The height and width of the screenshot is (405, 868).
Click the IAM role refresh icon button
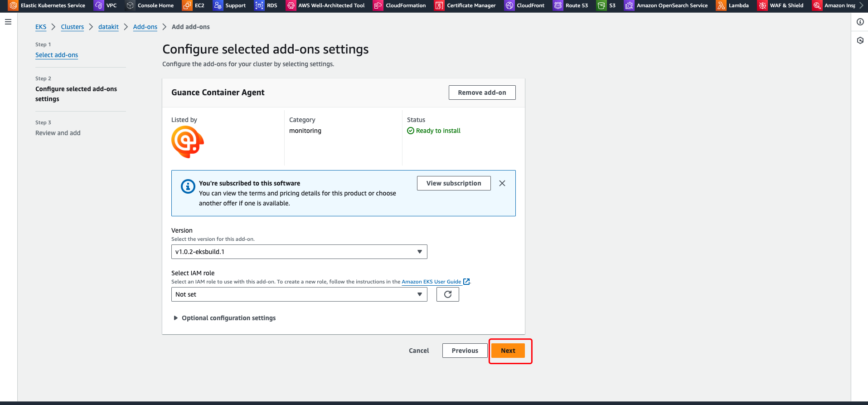(447, 294)
